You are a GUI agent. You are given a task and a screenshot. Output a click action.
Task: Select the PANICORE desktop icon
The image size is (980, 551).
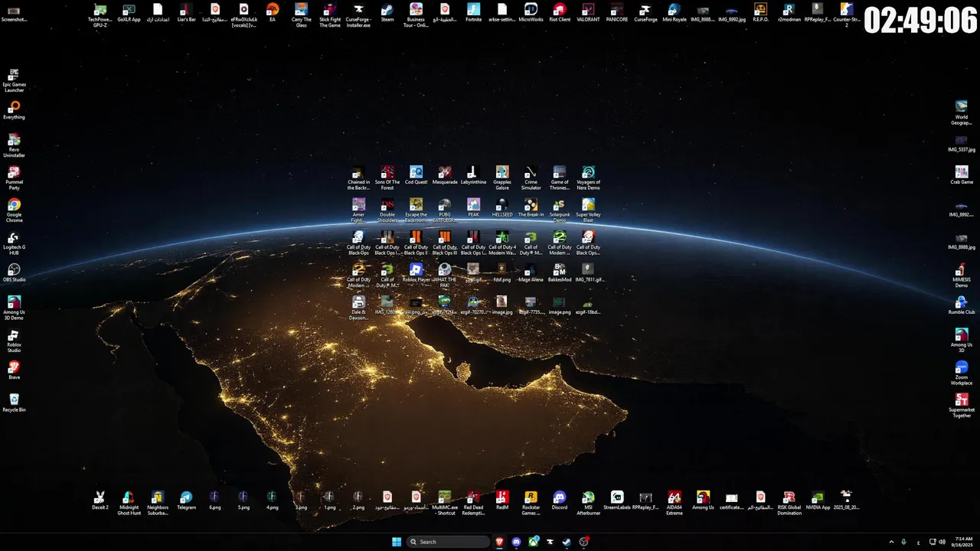(x=617, y=13)
